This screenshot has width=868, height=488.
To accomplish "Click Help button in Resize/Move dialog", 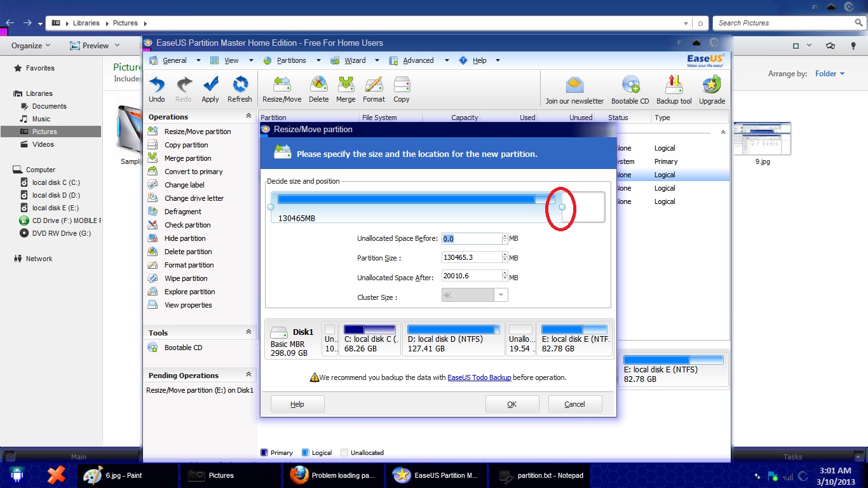I will pyautogui.click(x=297, y=404).
